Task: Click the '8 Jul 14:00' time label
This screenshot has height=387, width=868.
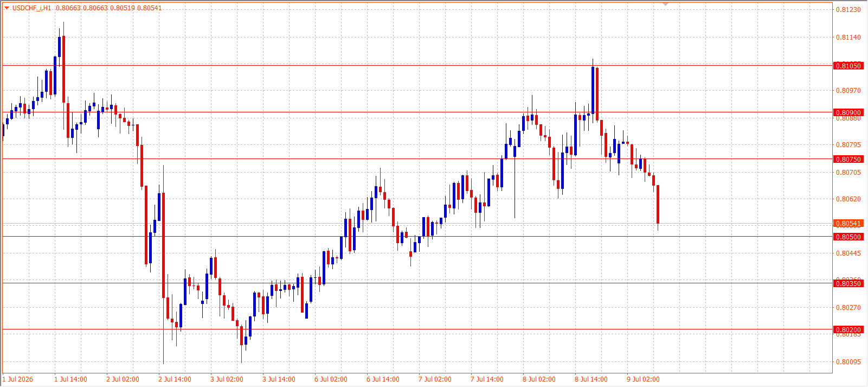Action: point(591,379)
